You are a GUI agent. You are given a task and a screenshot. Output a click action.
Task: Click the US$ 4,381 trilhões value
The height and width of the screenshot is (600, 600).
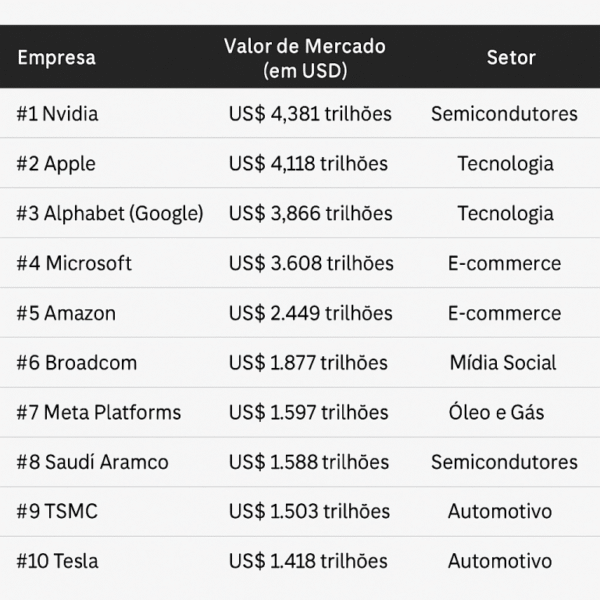click(310, 113)
